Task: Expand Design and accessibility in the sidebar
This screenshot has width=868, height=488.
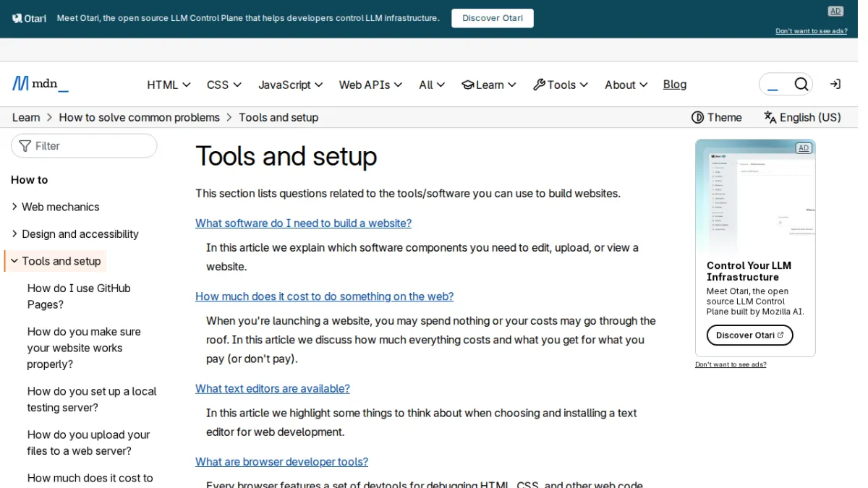Action: tap(75, 234)
